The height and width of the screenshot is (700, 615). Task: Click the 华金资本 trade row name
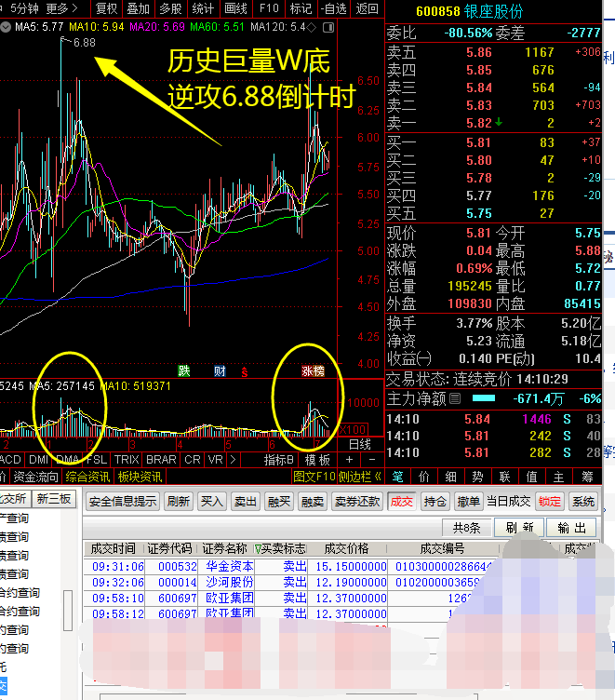coord(230,567)
